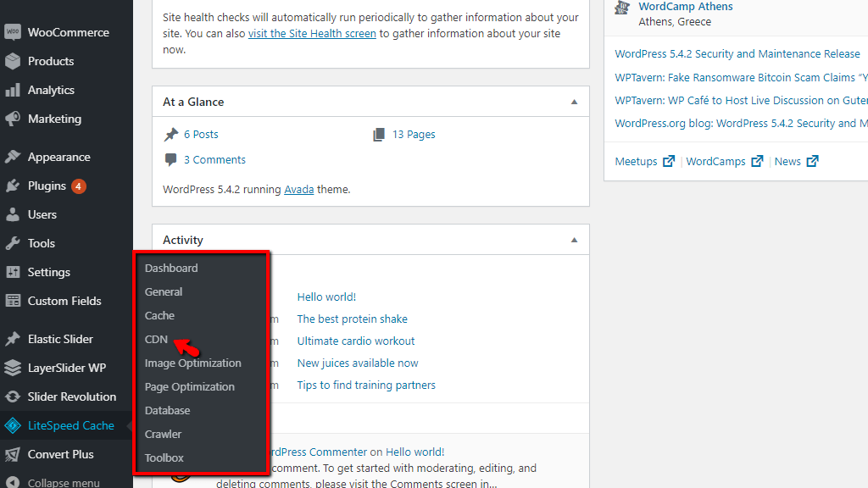
Task: Click the Slider Revolution refresh icon
Action: [x=13, y=396]
